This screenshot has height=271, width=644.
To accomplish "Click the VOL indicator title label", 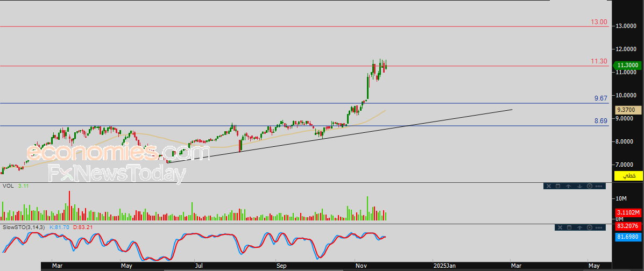I will 8,186.
